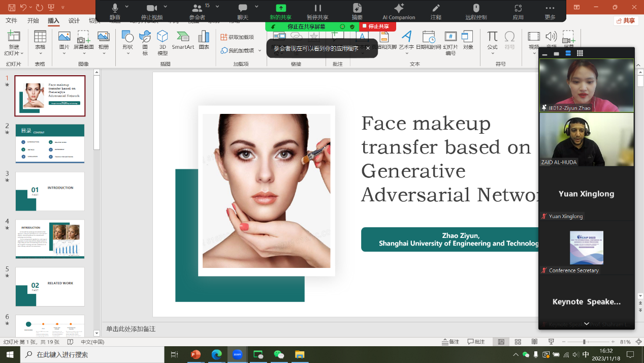Toggle 停止视频 camera button

pyautogui.click(x=151, y=11)
